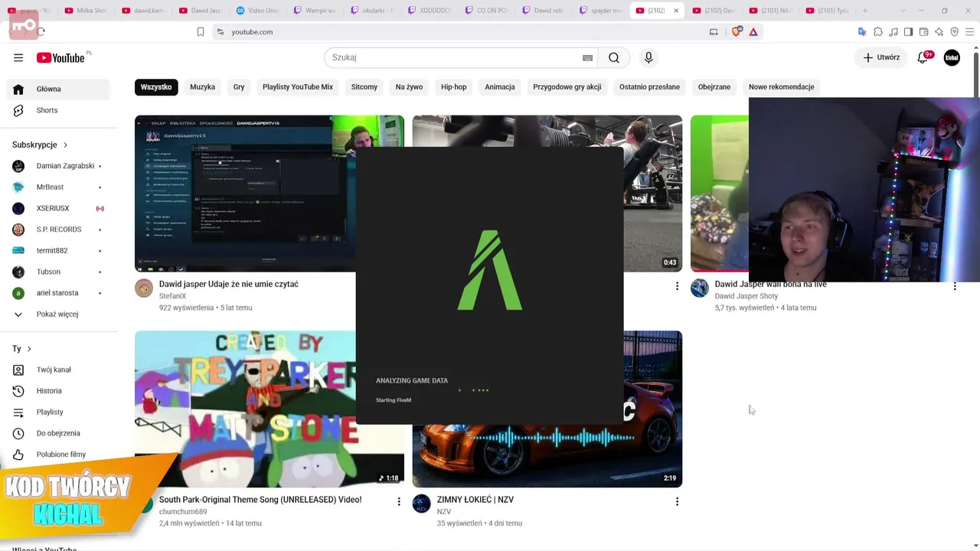Select the Na żywo filter chip
This screenshot has height=551, width=980.
point(409,86)
